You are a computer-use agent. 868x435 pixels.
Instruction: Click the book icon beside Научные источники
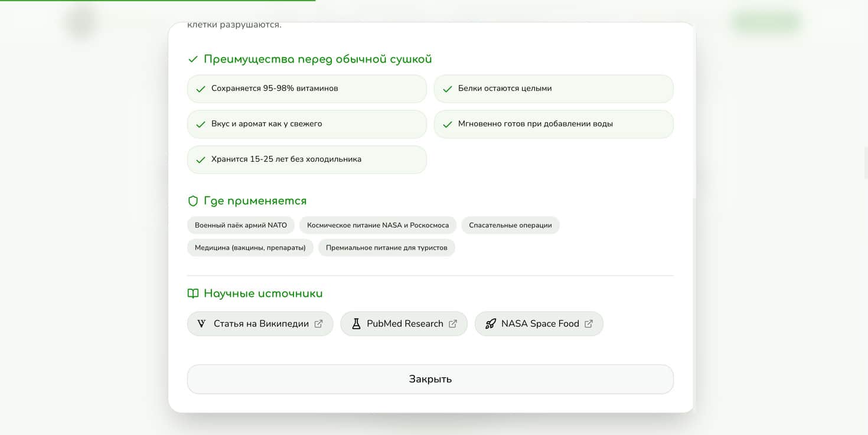pos(192,293)
